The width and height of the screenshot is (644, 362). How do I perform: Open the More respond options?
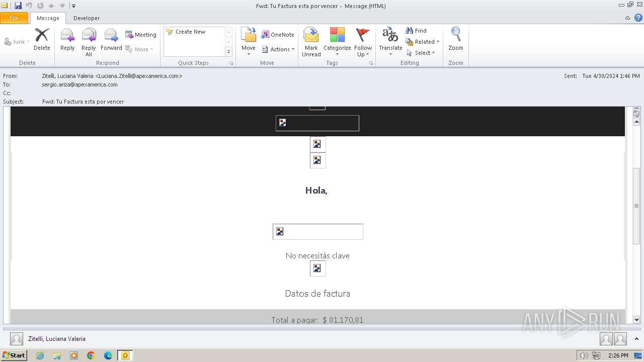tap(138, 49)
